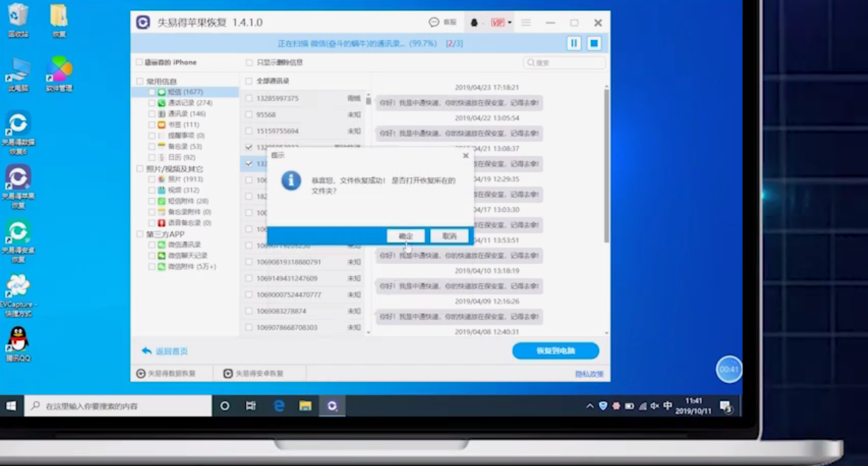Enable 只显示删除信息 checkbox
Screen dimensions: 868x466
click(x=250, y=62)
